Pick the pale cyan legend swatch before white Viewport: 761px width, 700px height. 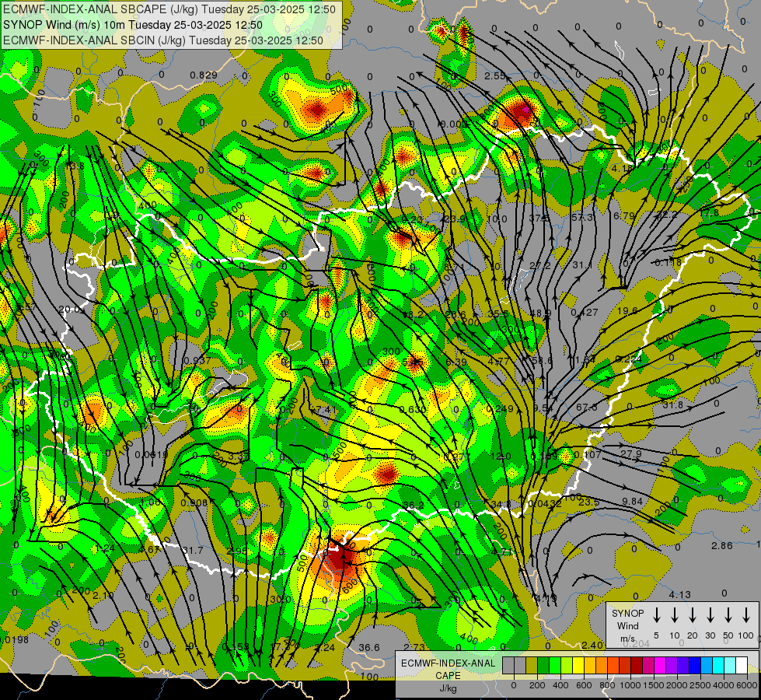pyautogui.click(x=730, y=666)
